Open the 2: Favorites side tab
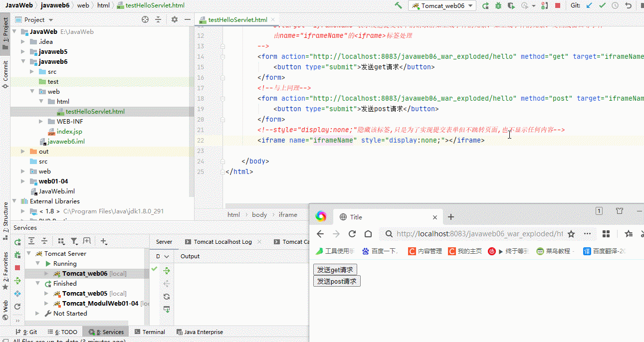Image resolution: width=644 pixels, height=342 pixels. 5,270
